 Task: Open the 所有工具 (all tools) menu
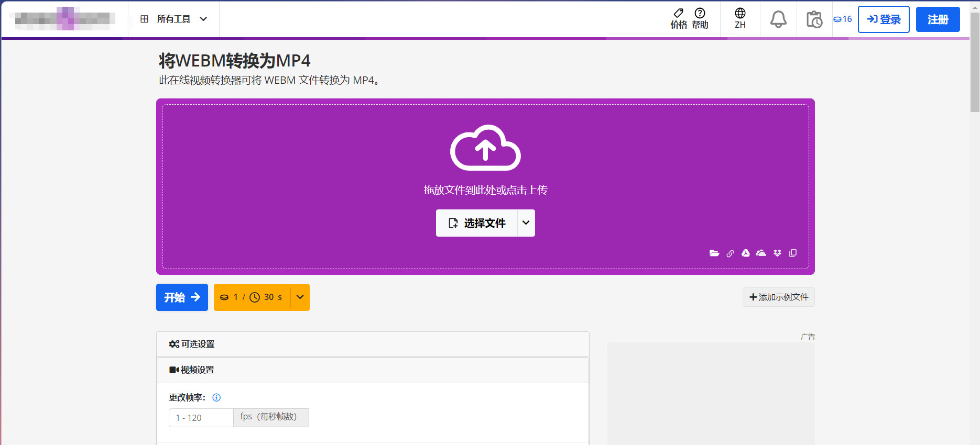pyautogui.click(x=173, y=19)
